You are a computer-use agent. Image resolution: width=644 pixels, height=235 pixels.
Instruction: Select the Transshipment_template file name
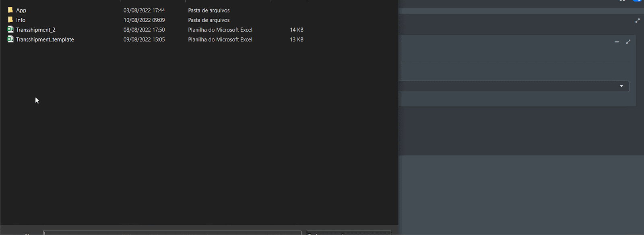tap(45, 40)
